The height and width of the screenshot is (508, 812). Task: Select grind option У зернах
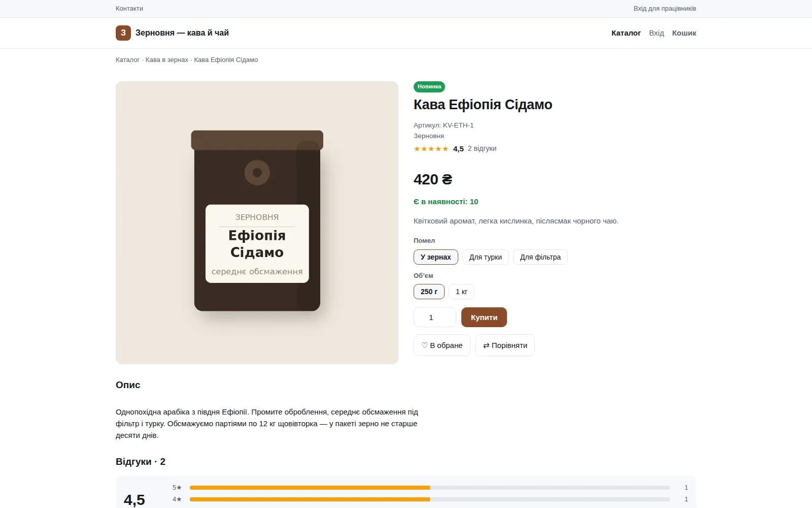tap(436, 257)
